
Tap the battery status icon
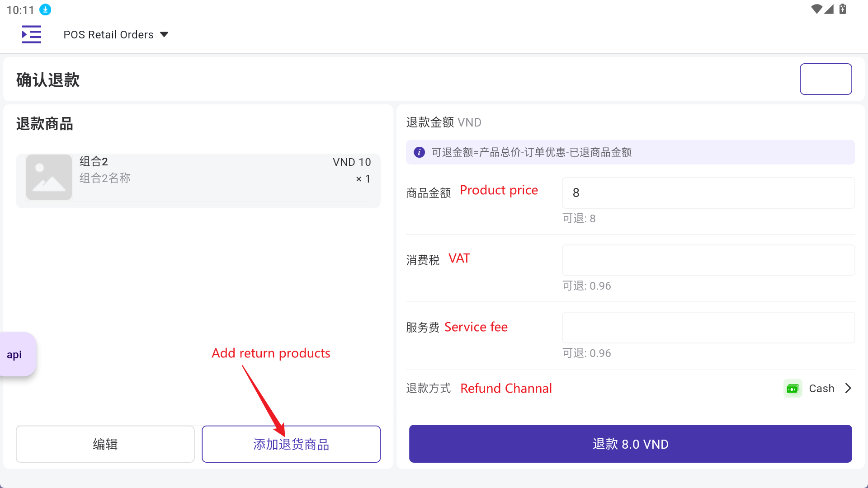(843, 9)
